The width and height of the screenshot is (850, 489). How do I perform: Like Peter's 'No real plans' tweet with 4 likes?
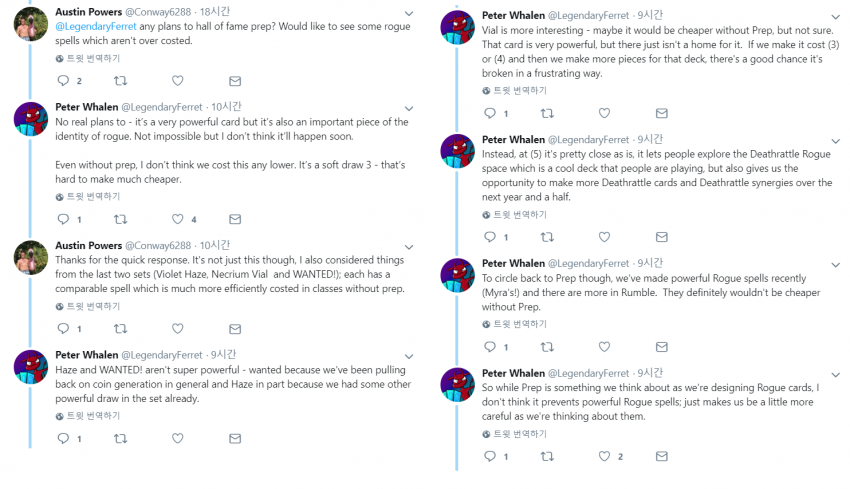(x=178, y=219)
